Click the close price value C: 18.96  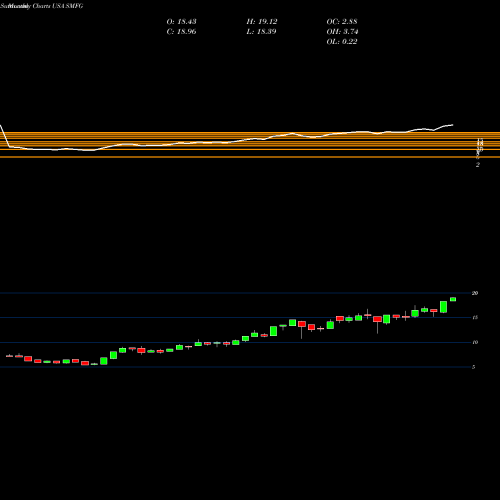[181, 32]
